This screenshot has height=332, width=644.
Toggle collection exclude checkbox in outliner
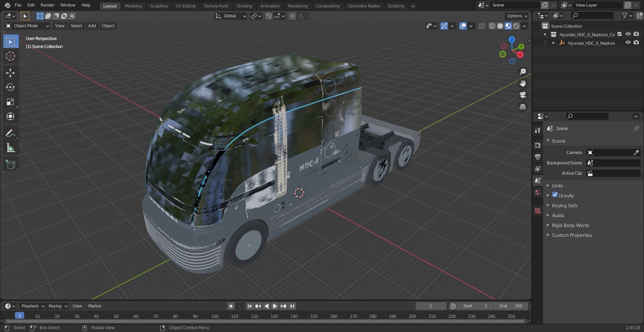(619, 34)
